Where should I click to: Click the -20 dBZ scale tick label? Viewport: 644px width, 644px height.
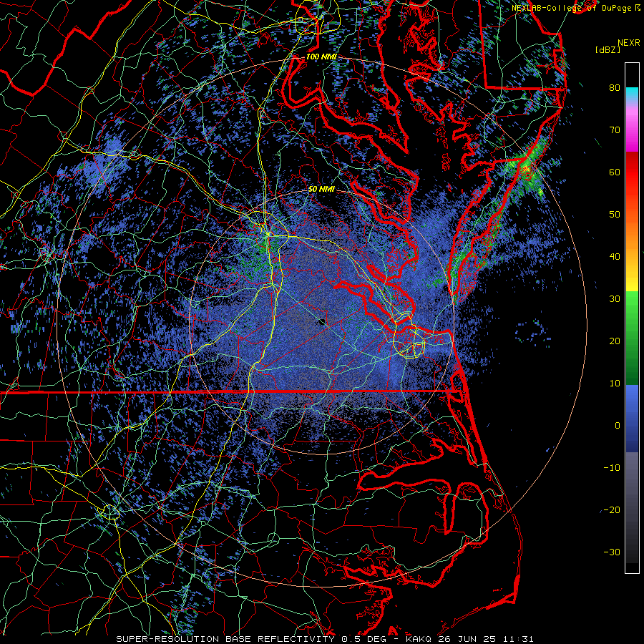[612, 510]
